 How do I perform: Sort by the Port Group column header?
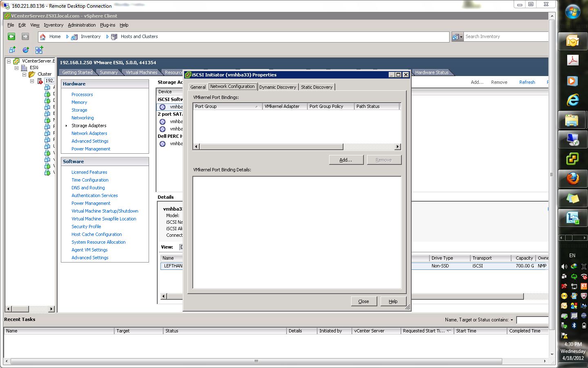click(x=227, y=106)
